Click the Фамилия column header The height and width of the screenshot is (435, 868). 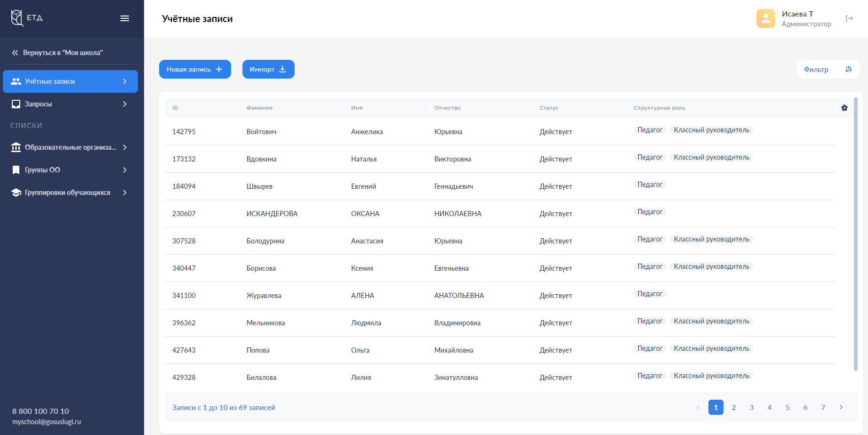259,108
